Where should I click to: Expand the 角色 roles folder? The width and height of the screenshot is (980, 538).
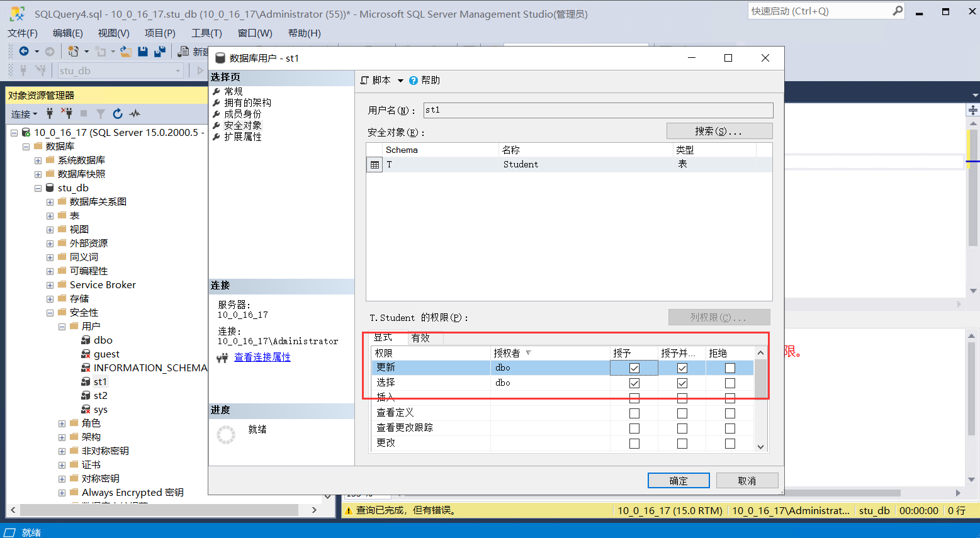coord(62,423)
